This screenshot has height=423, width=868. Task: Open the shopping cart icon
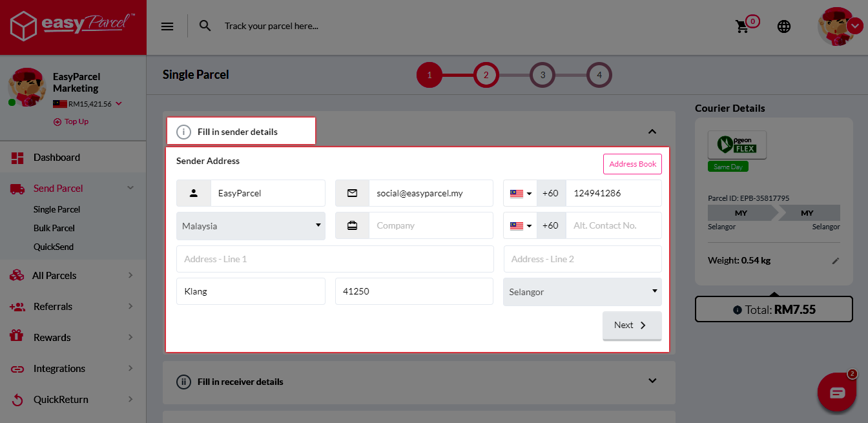[x=743, y=26]
